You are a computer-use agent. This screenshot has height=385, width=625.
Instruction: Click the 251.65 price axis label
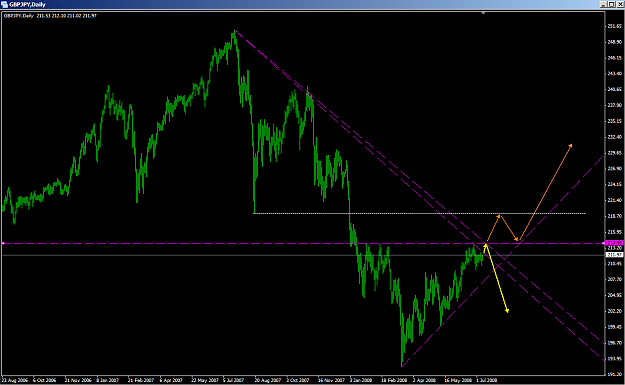[614, 26]
